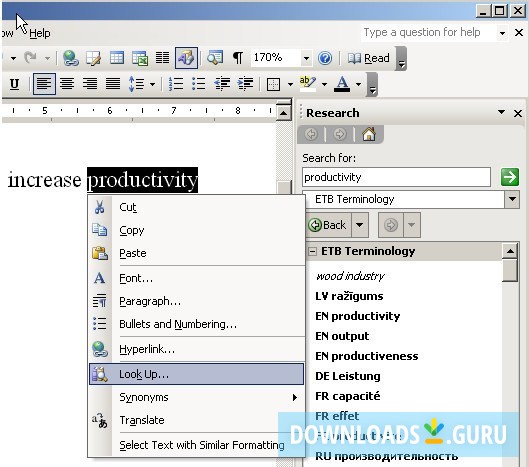The width and height of the screenshot is (529, 467).
Task: Click the Research pane Home icon
Action: point(369,134)
